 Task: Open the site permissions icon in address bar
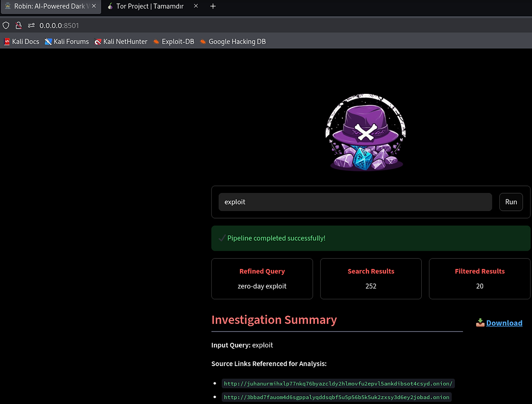point(31,25)
